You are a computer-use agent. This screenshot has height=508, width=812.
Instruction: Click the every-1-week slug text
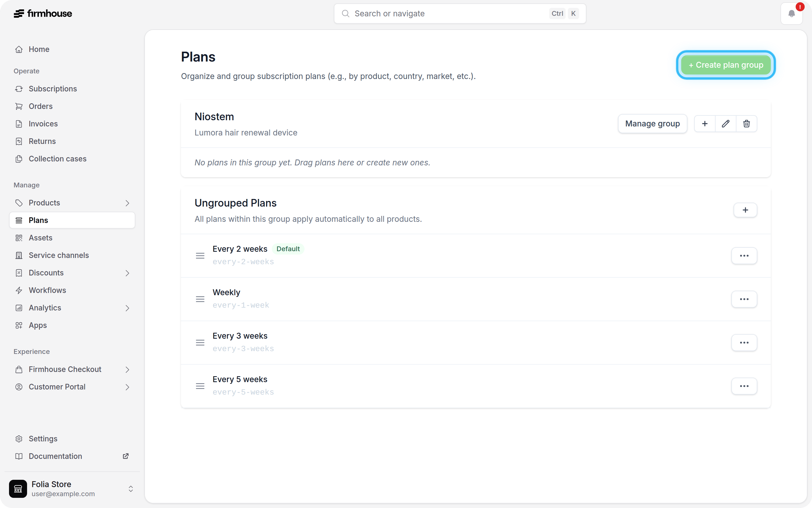(x=241, y=305)
